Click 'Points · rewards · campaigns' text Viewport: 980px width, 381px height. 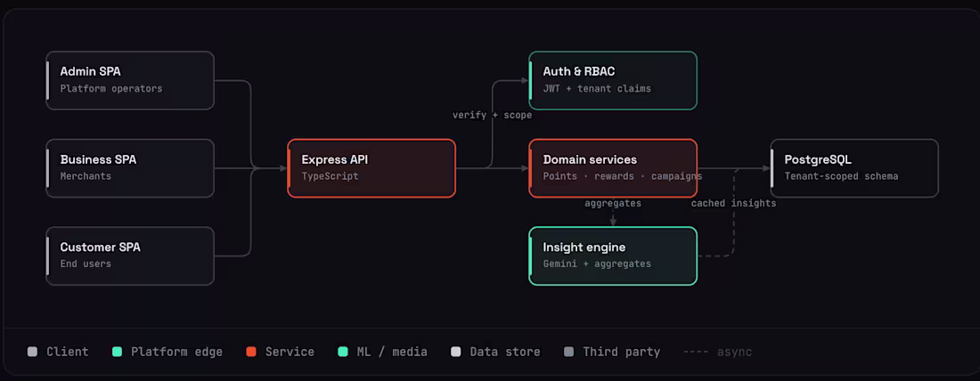click(x=623, y=176)
